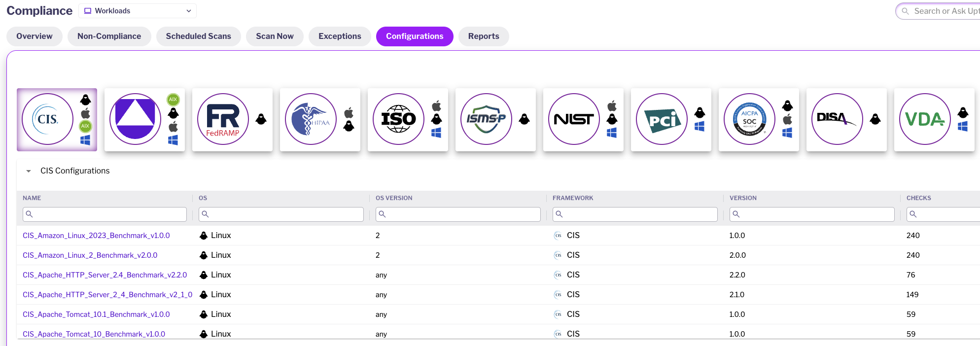Screen dimensions: 980x346
Task: Click version 2.2.0 cell
Action: point(737,275)
